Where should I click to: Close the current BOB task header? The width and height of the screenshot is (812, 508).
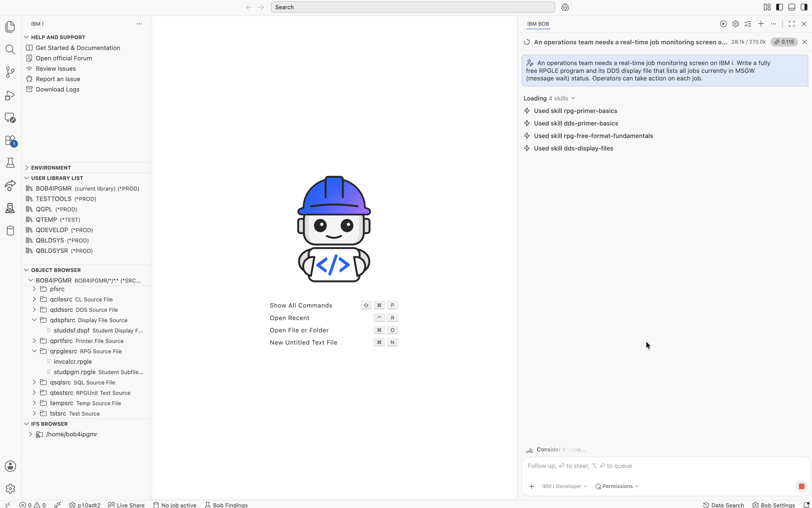click(x=804, y=42)
